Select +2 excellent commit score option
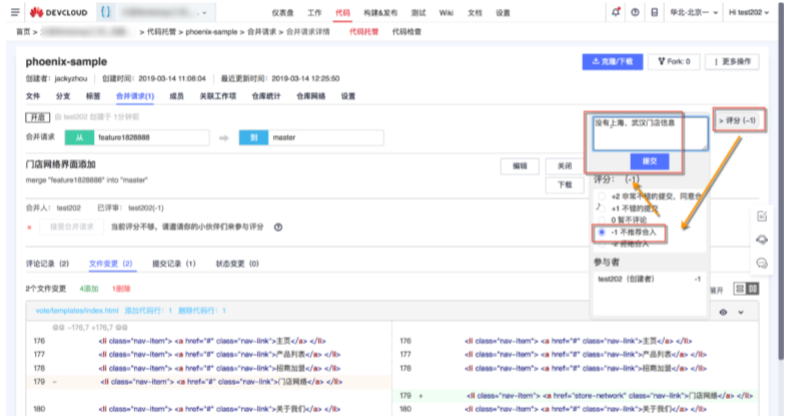The height and width of the screenshot is (416, 785). click(x=602, y=196)
